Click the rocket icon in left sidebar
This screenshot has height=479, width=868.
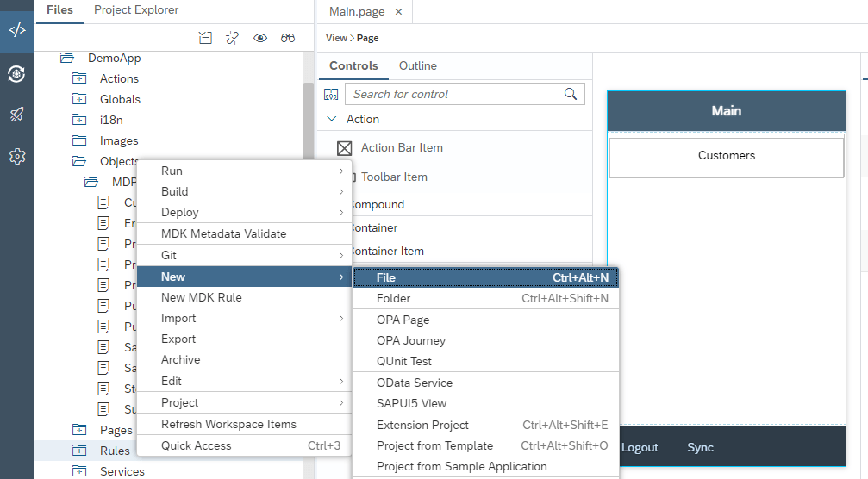coord(17,115)
